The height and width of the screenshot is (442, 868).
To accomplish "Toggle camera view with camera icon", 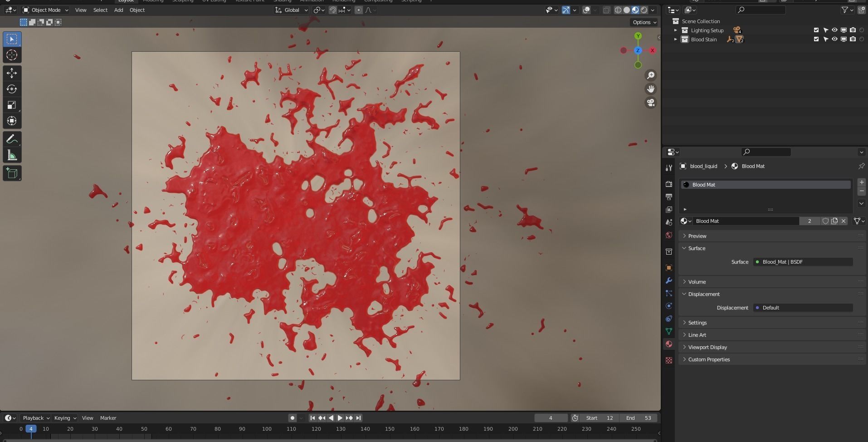I will pyautogui.click(x=651, y=103).
